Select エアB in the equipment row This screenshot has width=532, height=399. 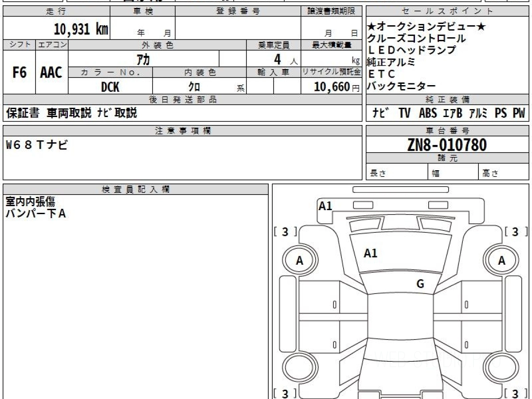click(x=453, y=113)
